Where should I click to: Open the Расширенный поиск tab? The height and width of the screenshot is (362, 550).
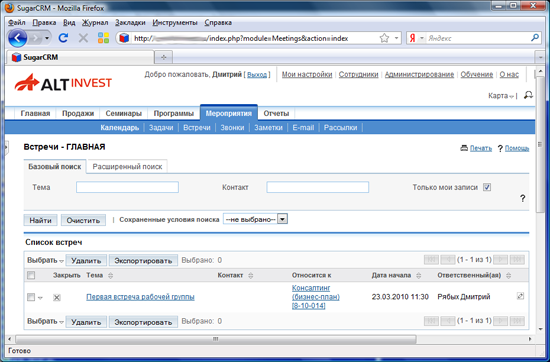coord(127,167)
